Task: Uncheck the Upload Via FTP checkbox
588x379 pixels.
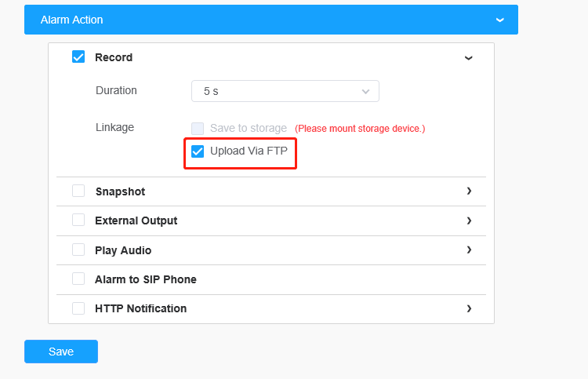Action: point(198,151)
